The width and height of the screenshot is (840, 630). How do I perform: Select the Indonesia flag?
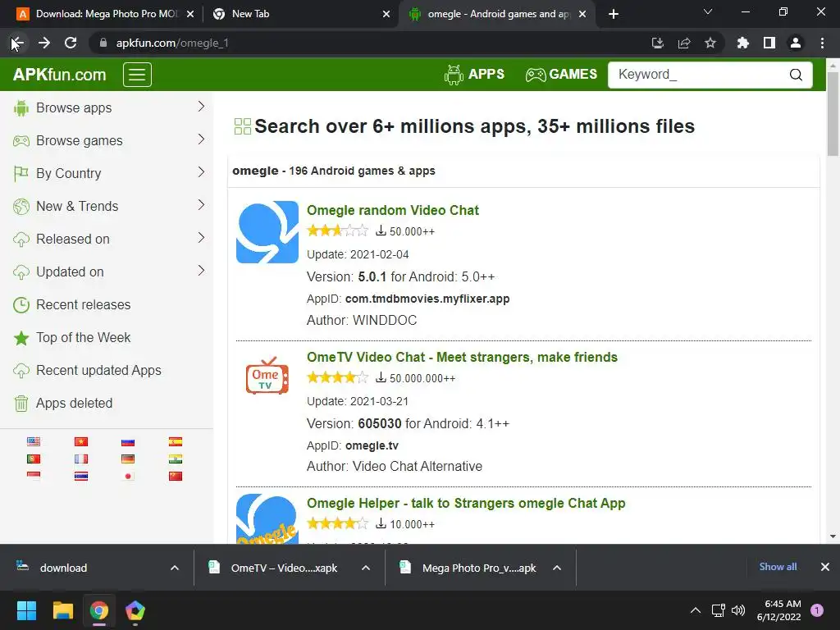tap(34, 476)
